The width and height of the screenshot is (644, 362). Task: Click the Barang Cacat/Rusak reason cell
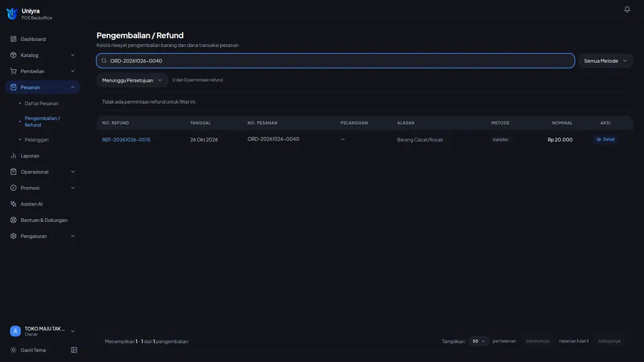coord(420,139)
